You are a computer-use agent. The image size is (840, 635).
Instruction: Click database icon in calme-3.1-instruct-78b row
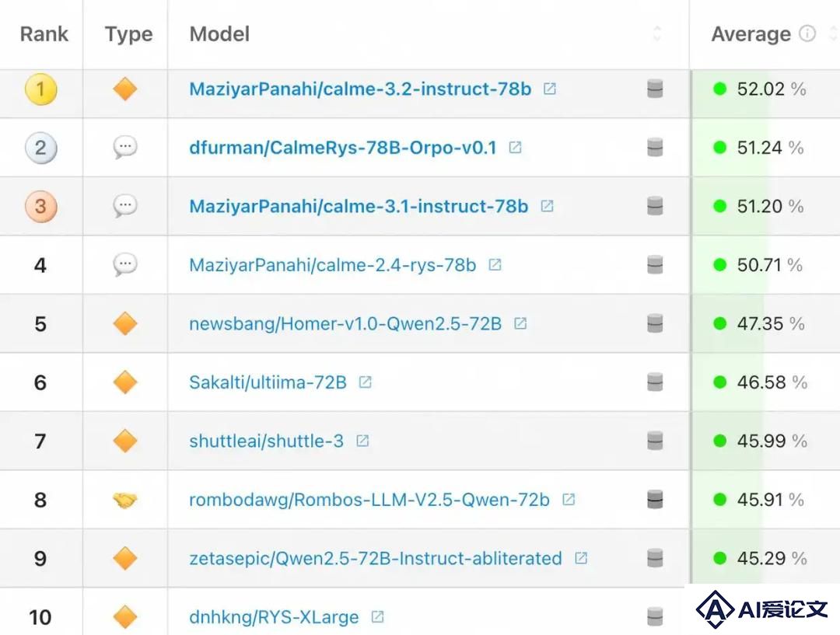pyautogui.click(x=655, y=206)
